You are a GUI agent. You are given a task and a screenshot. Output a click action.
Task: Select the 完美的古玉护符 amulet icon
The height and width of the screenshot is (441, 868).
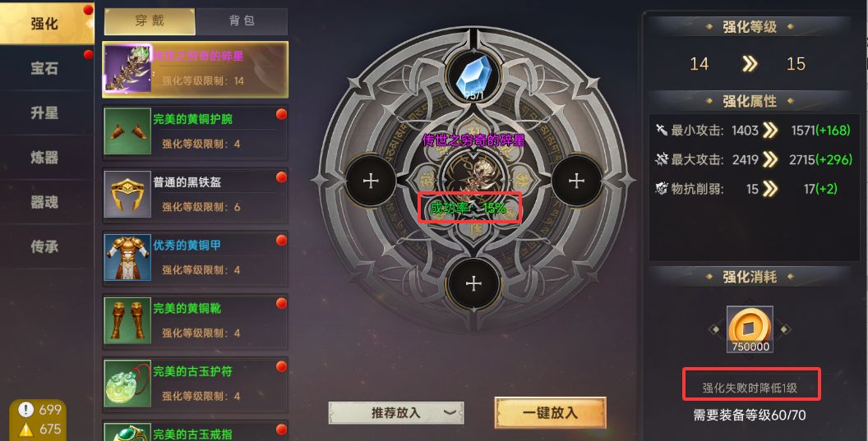coord(127,384)
